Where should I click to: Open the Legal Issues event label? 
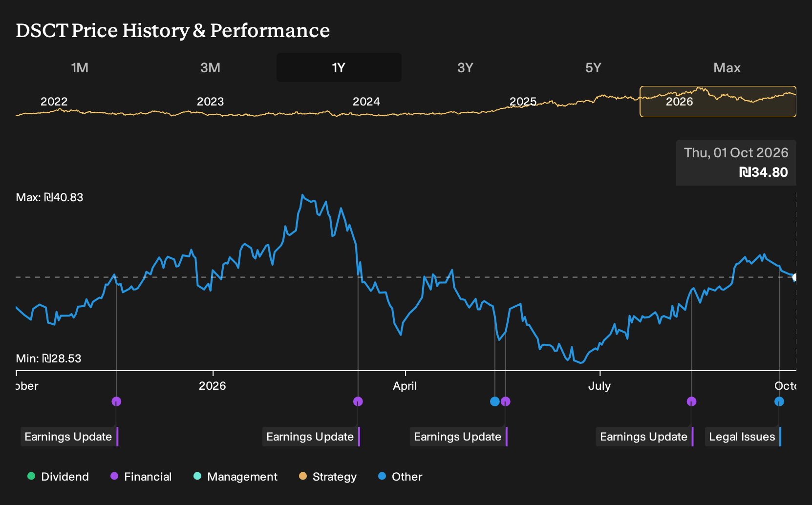click(743, 437)
